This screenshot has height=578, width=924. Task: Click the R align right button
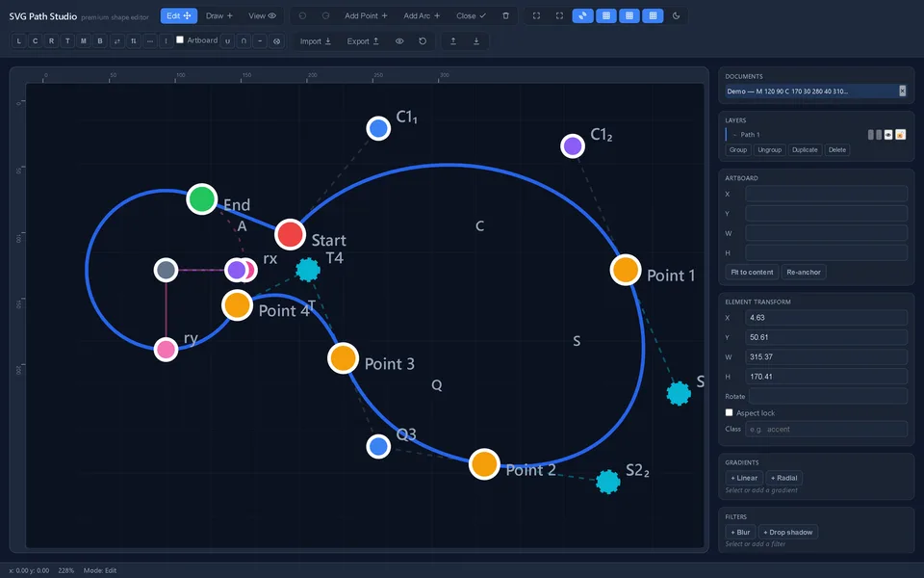[x=51, y=40]
